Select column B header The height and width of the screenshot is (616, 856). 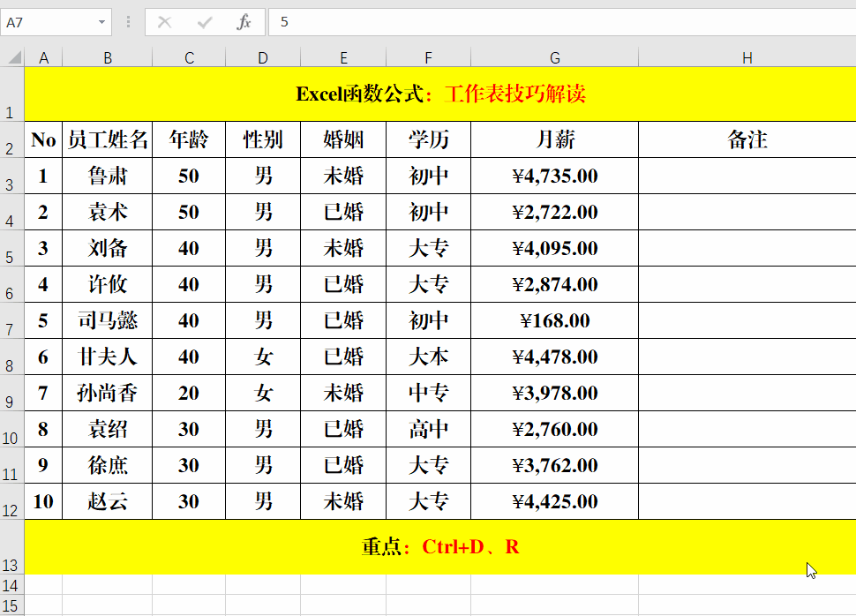(108, 58)
